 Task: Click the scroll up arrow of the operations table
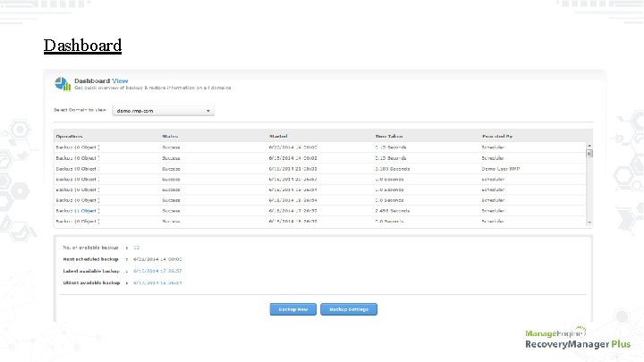[589, 146]
